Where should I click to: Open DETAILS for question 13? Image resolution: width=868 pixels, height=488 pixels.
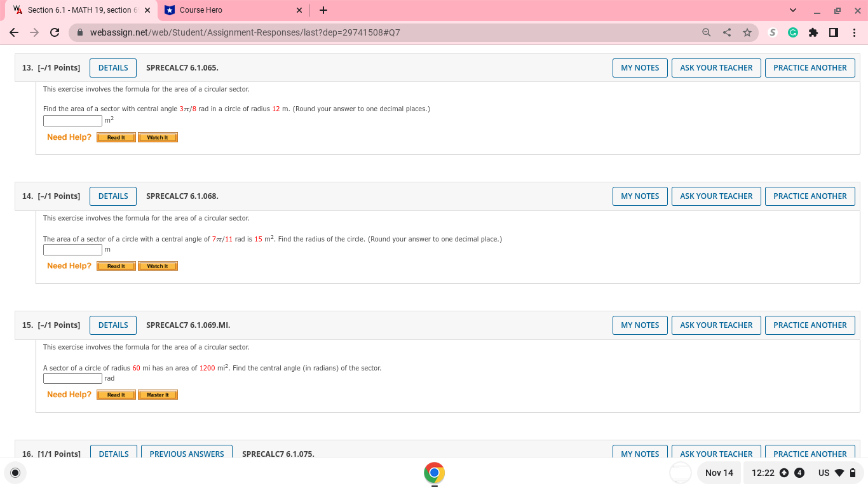[x=113, y=68]
